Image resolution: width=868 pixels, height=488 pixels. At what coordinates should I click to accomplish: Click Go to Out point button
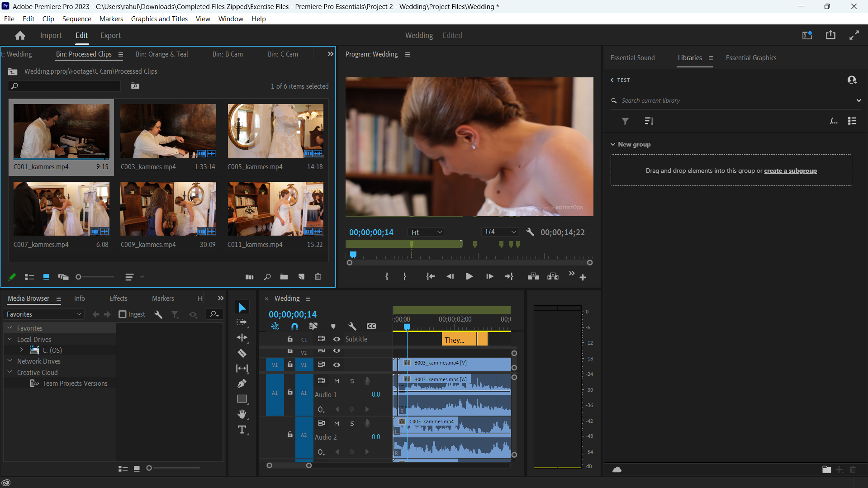click(509, 276)
